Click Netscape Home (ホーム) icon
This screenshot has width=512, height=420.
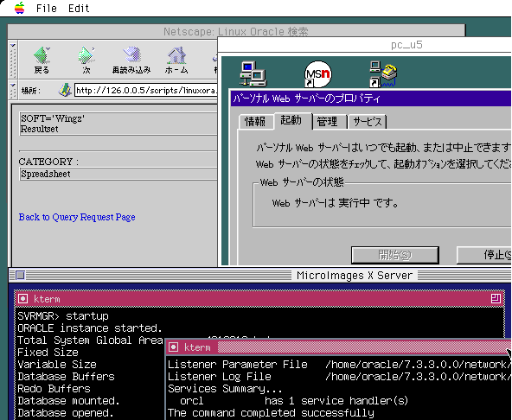pyautogui.click(x=176, y=60)
